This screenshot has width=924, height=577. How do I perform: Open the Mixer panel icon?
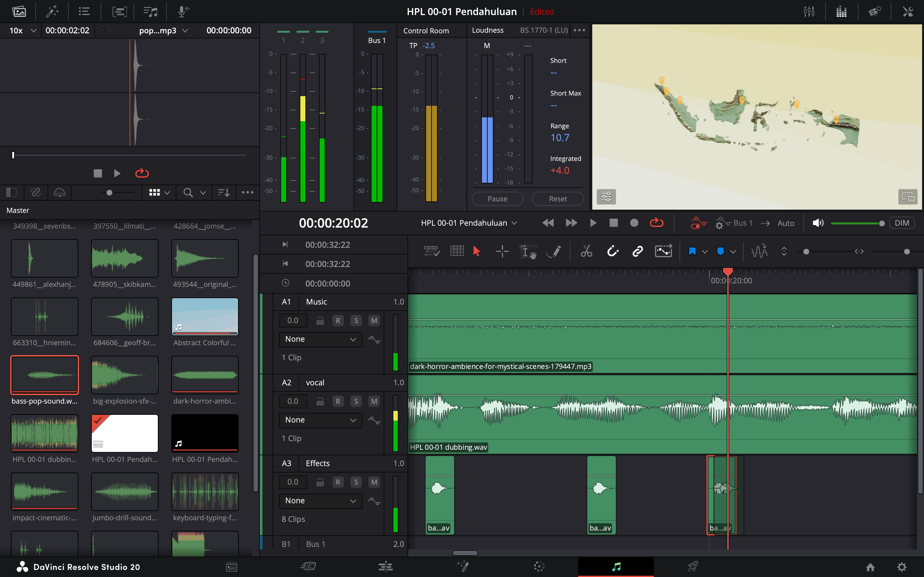[x=809, y=12]
